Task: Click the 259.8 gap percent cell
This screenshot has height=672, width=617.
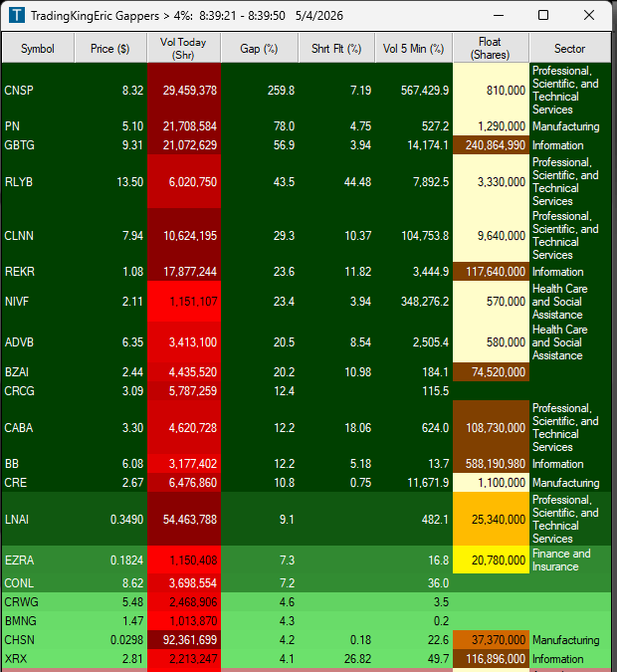Action: (259, 90)
